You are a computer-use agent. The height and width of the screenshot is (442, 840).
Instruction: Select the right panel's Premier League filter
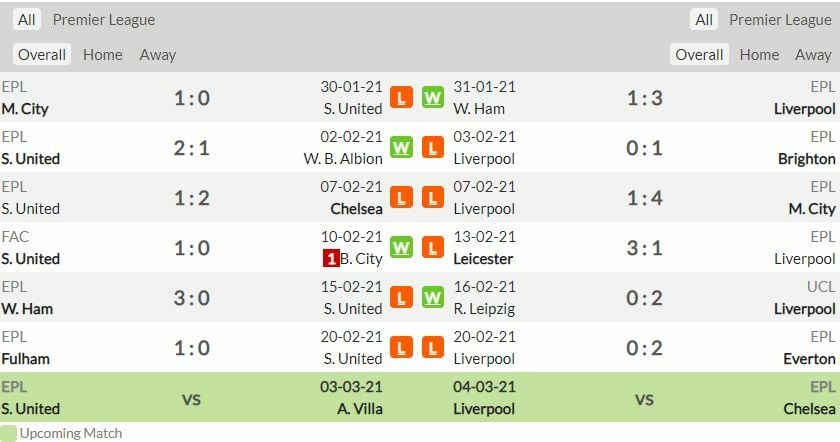click(780, 20)
